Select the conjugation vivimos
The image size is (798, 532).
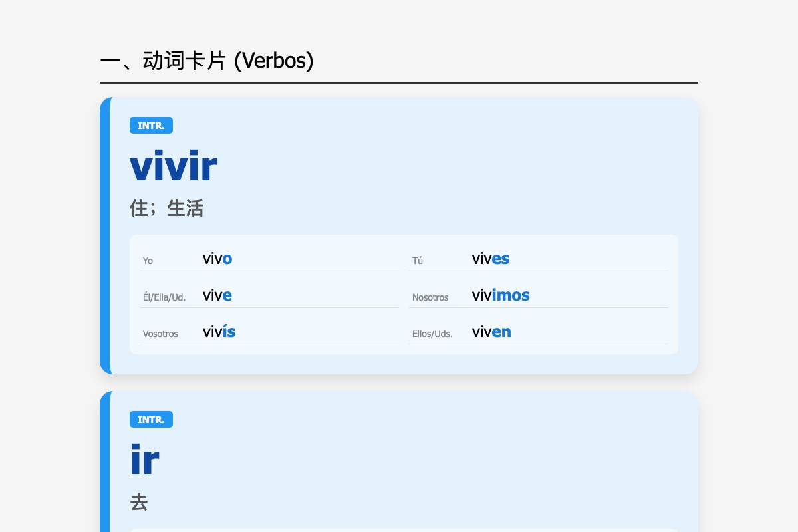[x=501, y=295]
